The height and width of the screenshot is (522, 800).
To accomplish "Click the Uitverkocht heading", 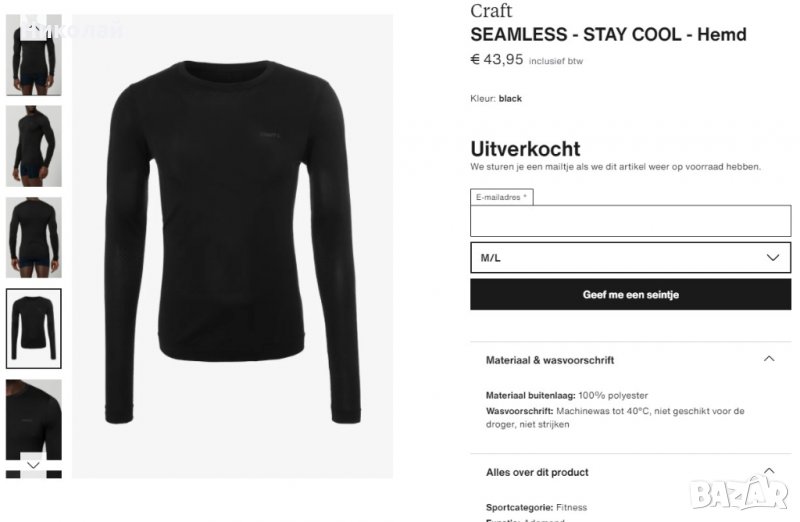I will pos(525,149).
